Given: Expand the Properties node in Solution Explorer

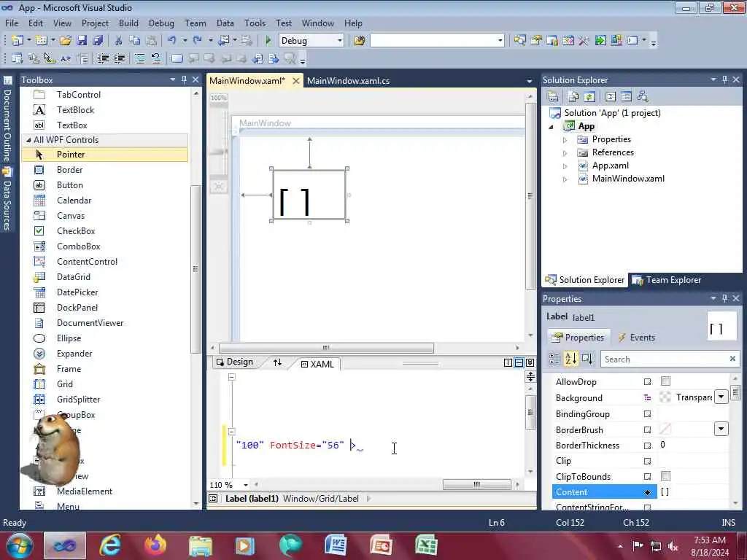Looking at the screenshot, I should click(x=565, y=140).
